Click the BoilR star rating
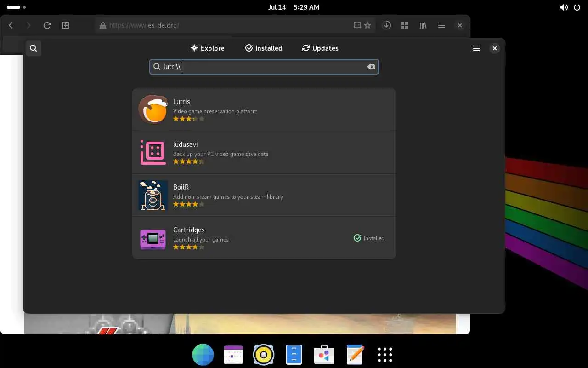This screenshot has height=368, width=588. point(188,204)
